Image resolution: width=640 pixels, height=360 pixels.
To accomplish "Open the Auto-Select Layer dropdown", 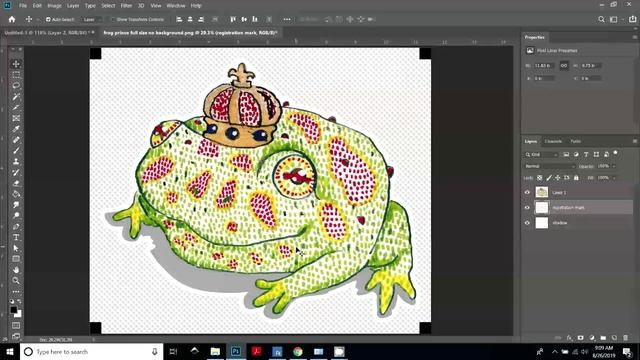I will coord(93,19).
